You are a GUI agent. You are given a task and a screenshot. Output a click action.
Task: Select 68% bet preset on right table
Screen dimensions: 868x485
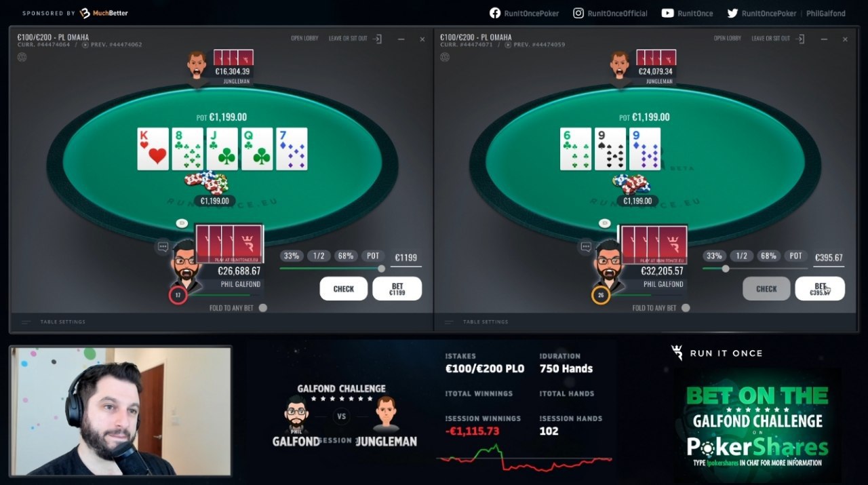[768, 256]
